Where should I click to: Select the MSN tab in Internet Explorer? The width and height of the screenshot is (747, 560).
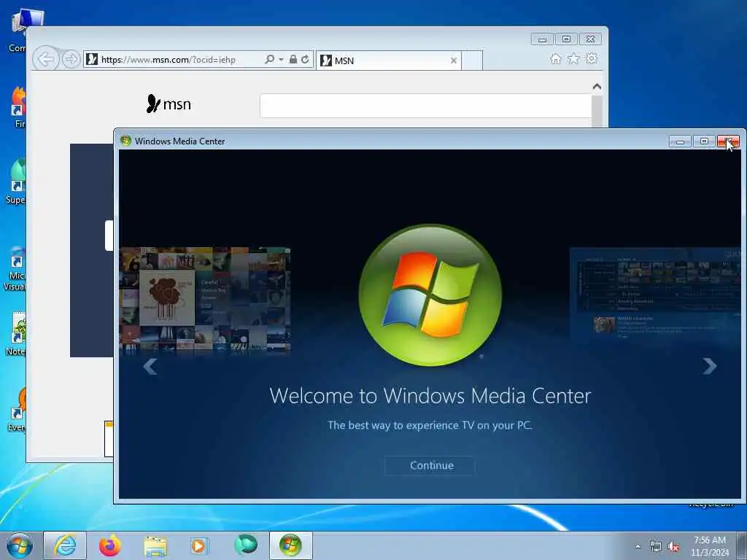point(388,61)
